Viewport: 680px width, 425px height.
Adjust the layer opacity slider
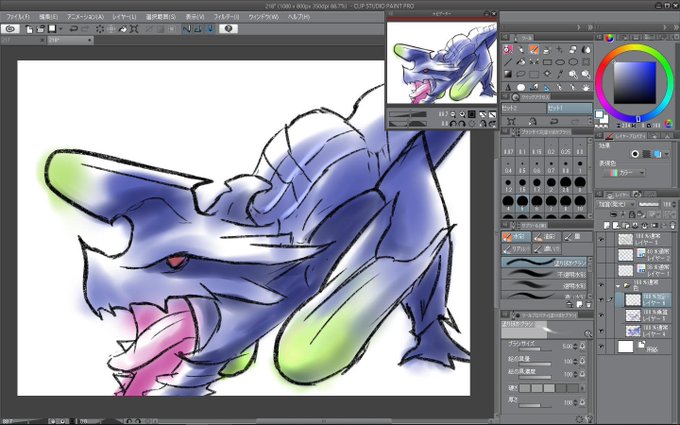point(648,204)
